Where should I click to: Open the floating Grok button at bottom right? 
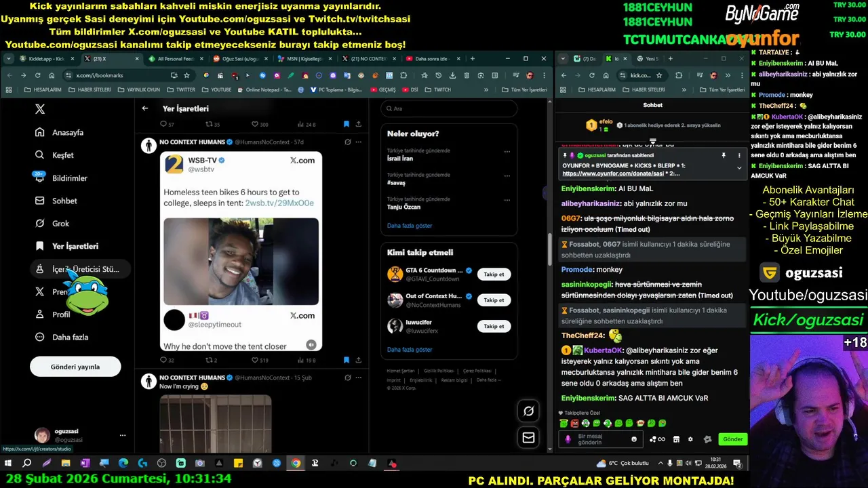[x=528, y=411]
